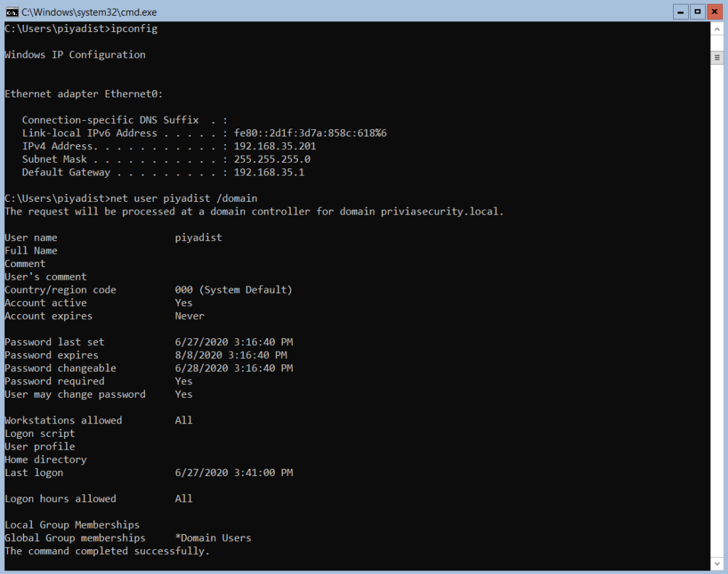This screenshot has width=728, height=574.
Task: Click the default gateway 192.168.35.1
Action: click(269, 172)
